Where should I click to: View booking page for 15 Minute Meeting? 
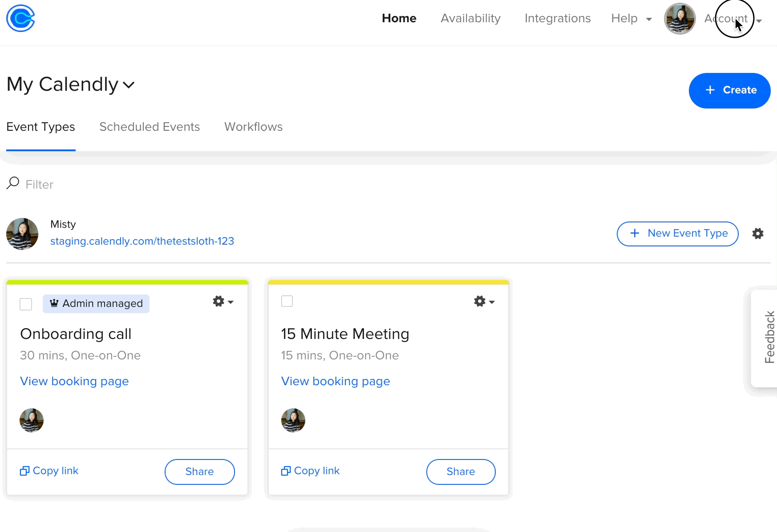coord(336,381)
